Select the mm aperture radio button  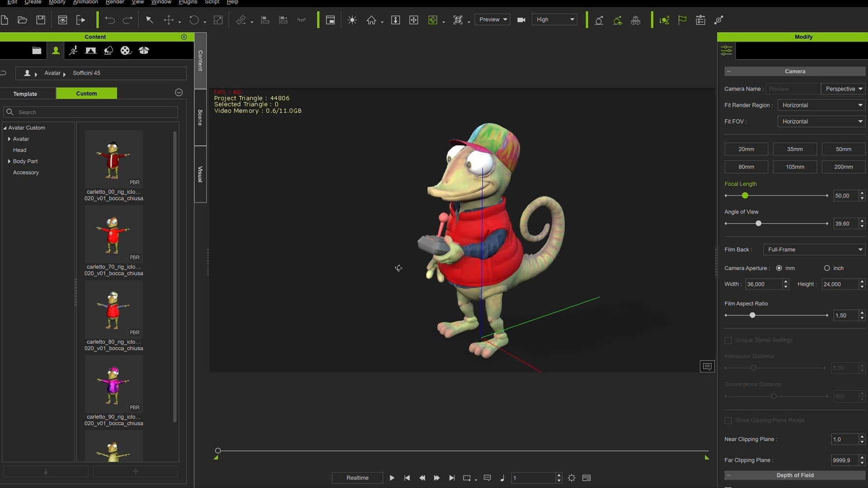pos(779,268)
